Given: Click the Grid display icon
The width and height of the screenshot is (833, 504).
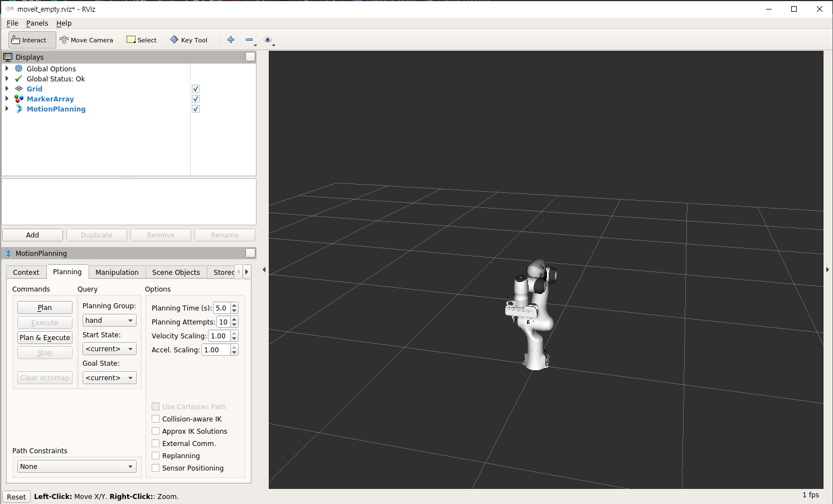Looking at the screenshot, I should click(x=19, y=89).
